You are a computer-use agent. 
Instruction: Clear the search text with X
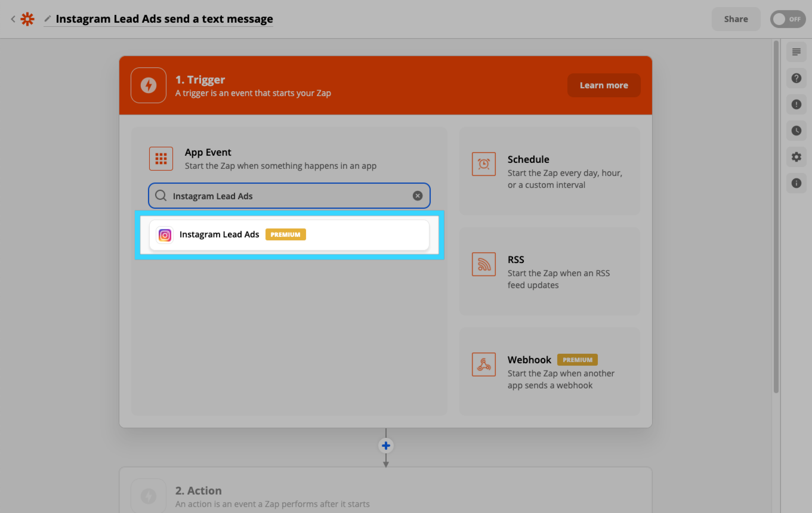click(418, 196)
